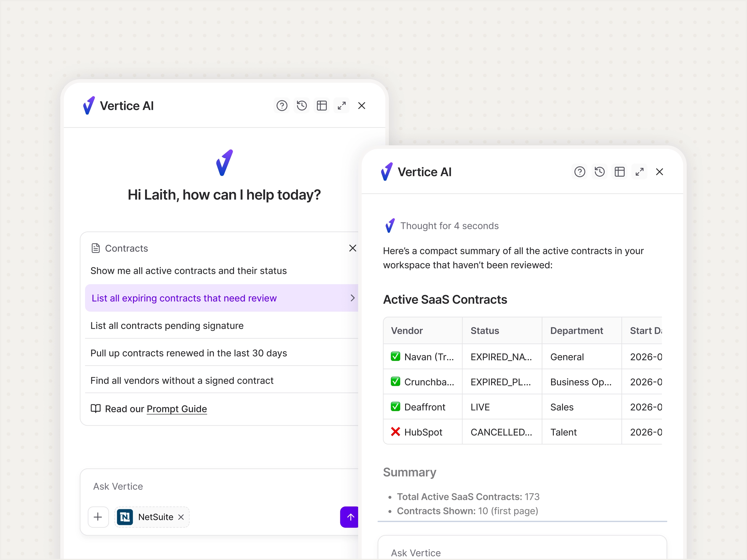Image resolution: width=747 pixels, height=560 pixels.
Task: Click the Contracts document icon
Action: (95, 248)
